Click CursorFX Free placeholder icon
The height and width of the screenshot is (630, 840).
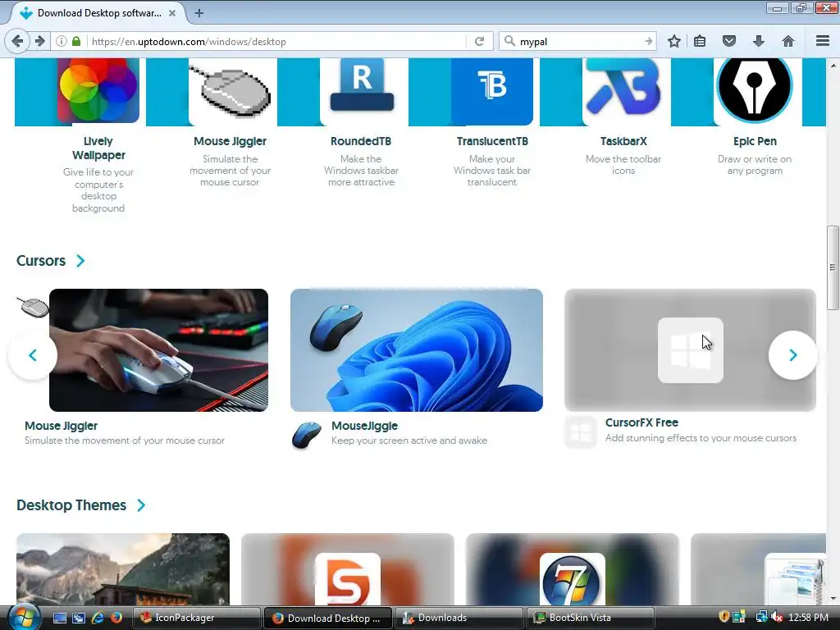point(581,431)
